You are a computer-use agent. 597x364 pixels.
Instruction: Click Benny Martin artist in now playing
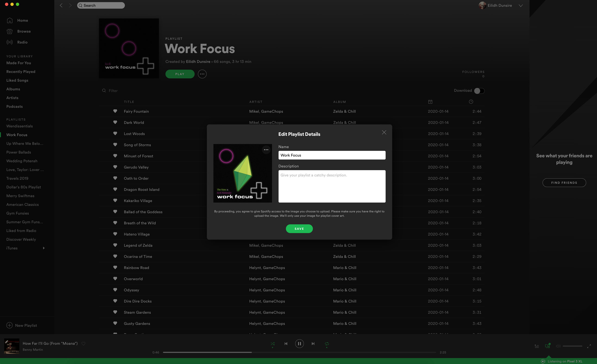coord(33,350)
